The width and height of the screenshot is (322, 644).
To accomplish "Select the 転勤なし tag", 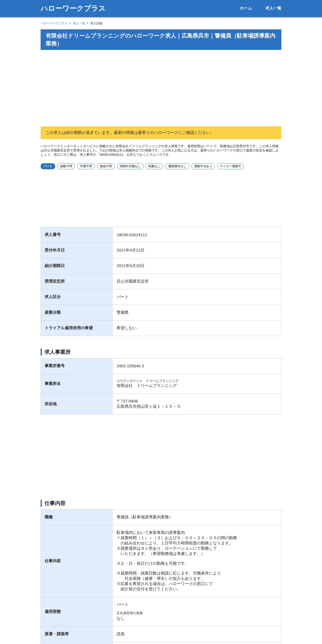I will (x=154, y=166).
